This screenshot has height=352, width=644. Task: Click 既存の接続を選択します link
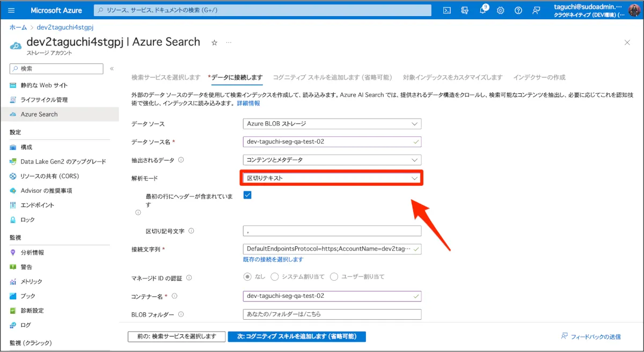point(273,260)
